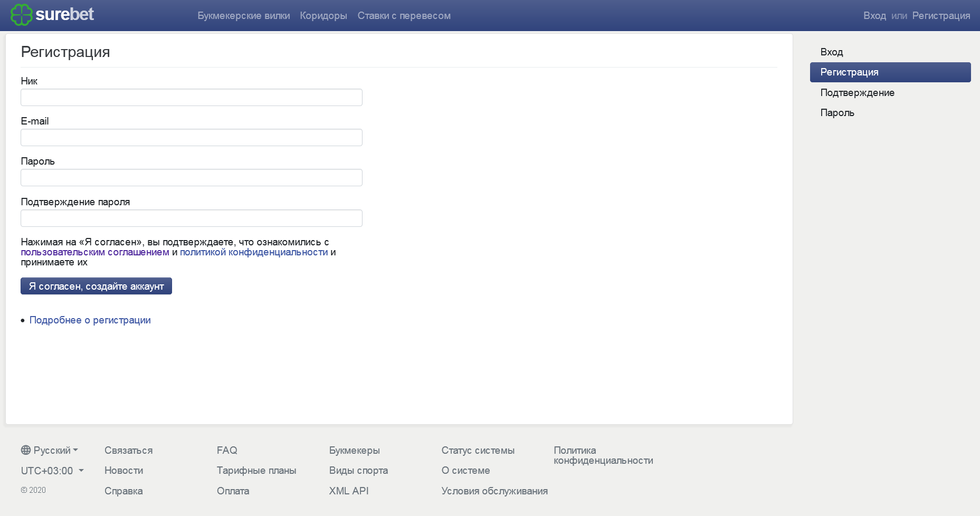Open пользовательским соглашением link

pos(95,252)
